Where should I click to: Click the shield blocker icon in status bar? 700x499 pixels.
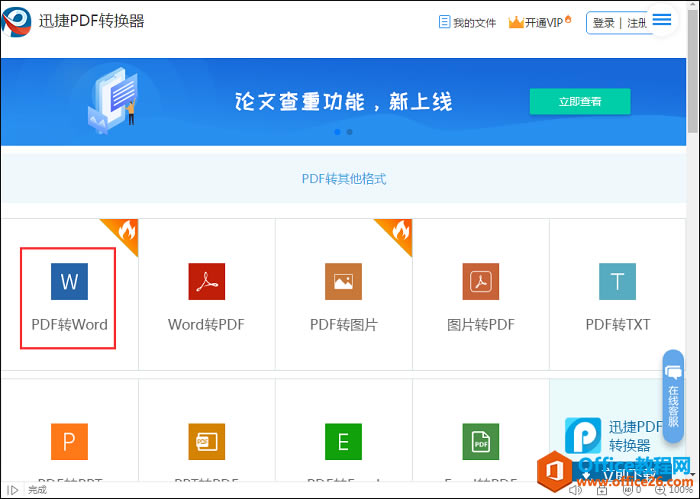[x=628, y=490]
